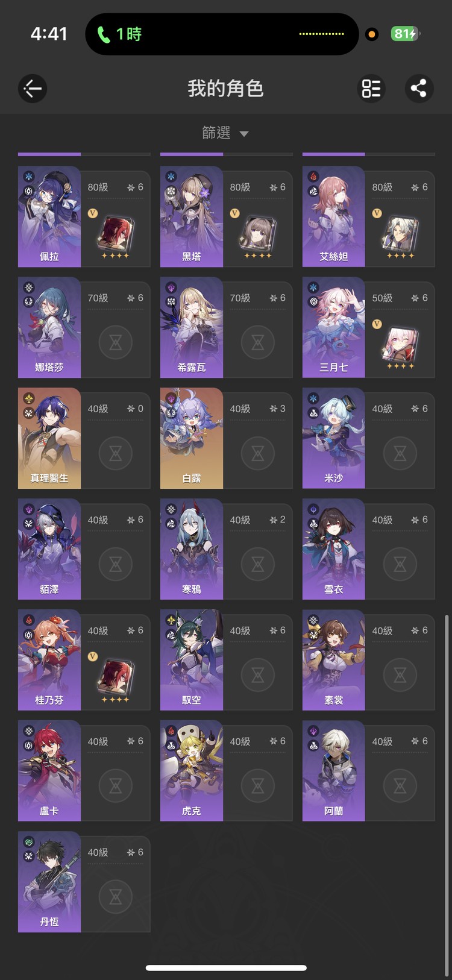Tap empty light cone slot for 寒鴉
Viewport: 452px width, 980px height.
click(x=257, y=564)
